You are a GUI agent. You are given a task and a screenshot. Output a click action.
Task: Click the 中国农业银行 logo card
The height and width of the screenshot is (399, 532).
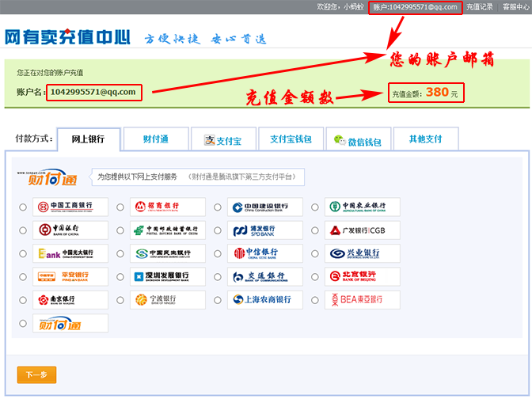(x=363, y=207)
